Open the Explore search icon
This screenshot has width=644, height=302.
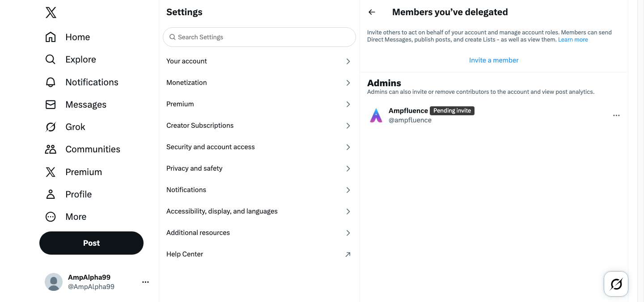tap(51, 59)
